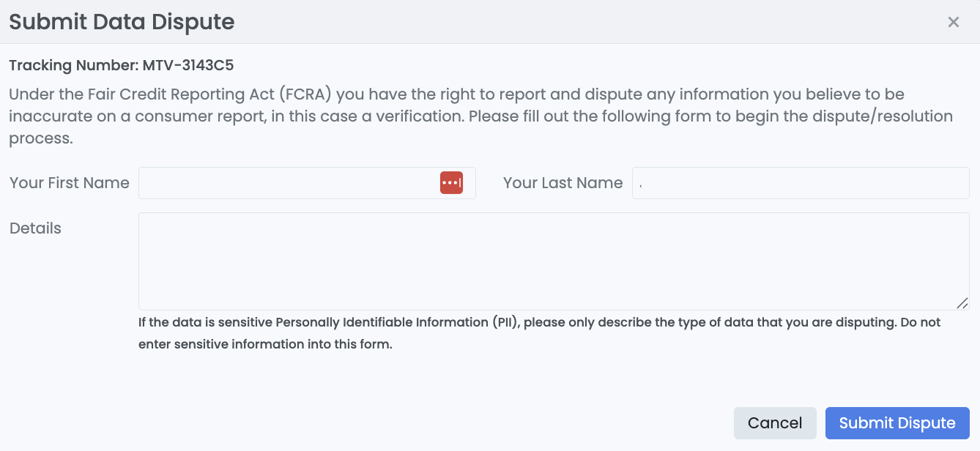Click the "Tracking Number:" label text
The width and height of the screenshot is (980, 451).
point(73,65)
